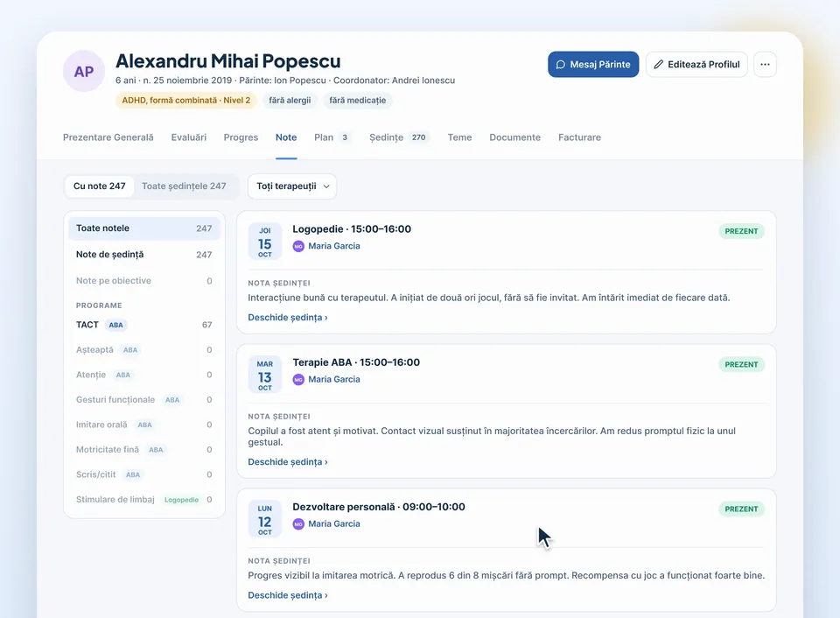Click the MAR 13 OCT date badge

[264, 375]
